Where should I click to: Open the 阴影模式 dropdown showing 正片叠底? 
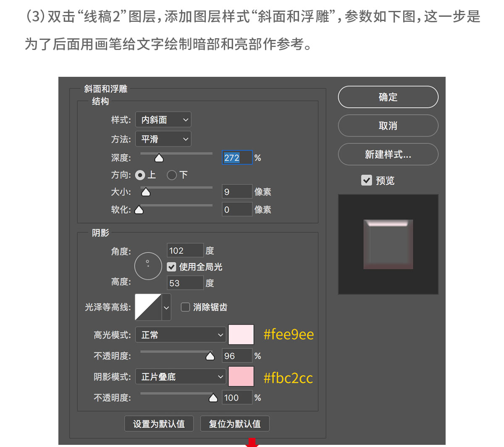point(180,376)
